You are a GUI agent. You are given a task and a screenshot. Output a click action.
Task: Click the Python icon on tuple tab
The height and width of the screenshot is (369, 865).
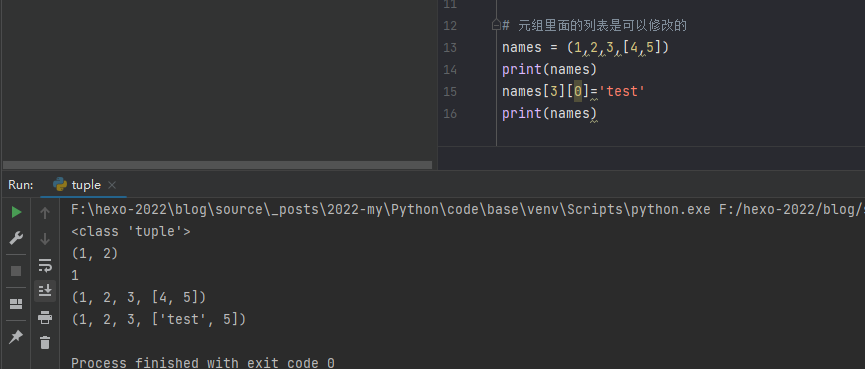[x=60, y=185]
